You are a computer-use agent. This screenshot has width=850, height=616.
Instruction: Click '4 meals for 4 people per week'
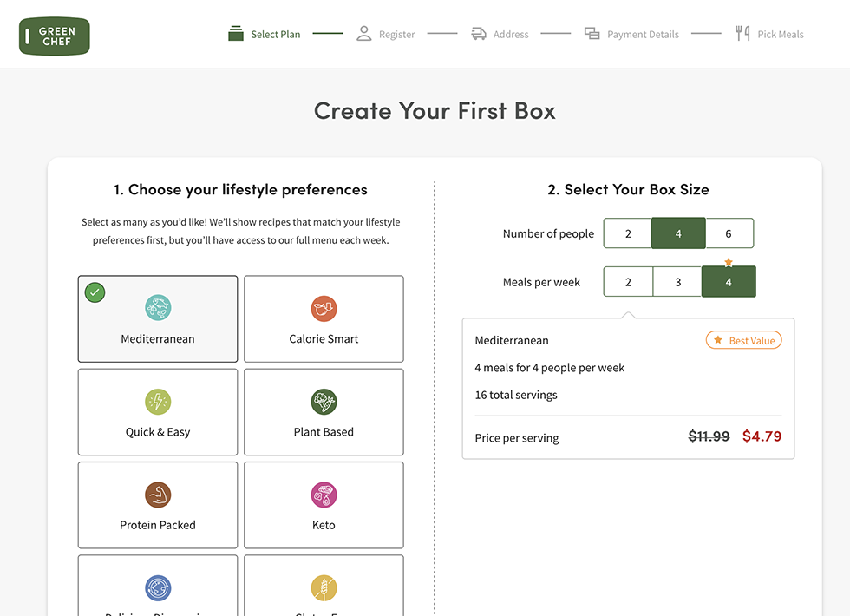[x=550, y=368]
